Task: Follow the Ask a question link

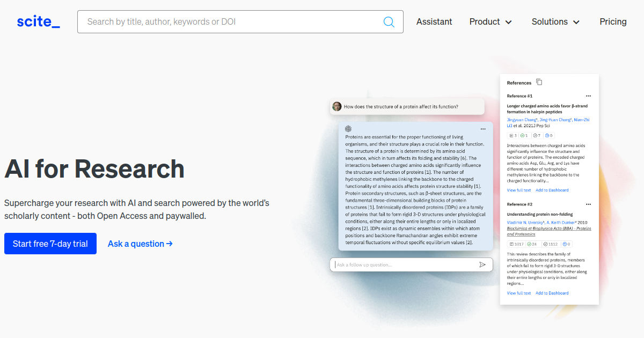Action: coord(140,244)
